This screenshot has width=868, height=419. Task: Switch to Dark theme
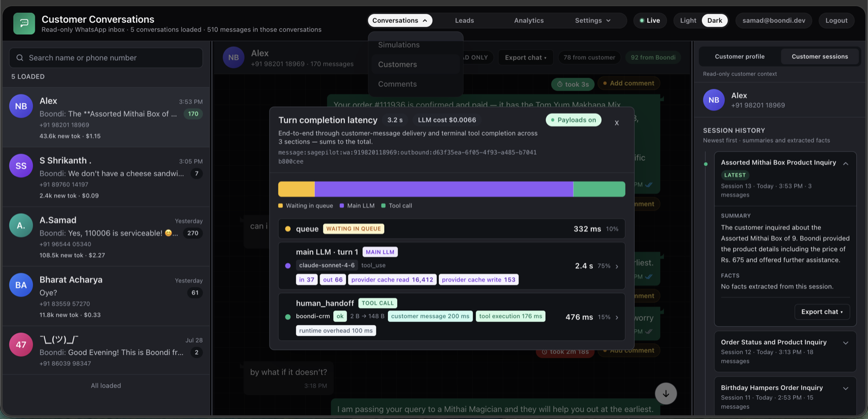point(714,21)
